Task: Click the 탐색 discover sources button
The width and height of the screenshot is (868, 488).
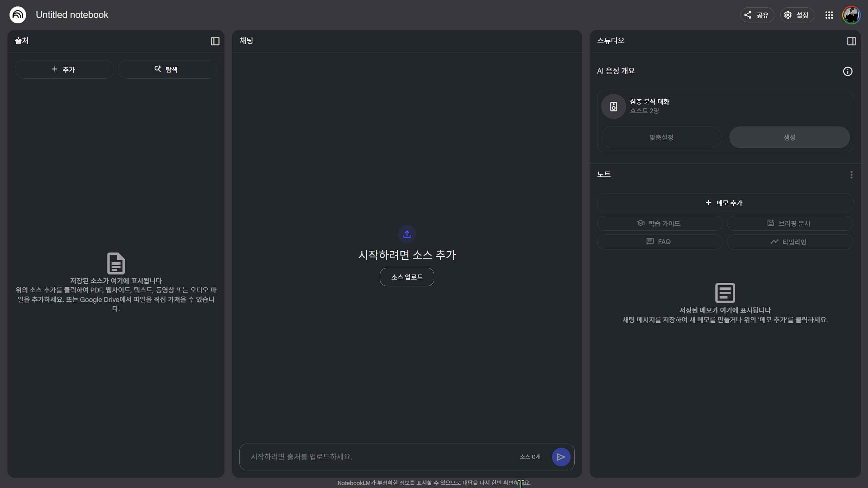Action: (x=167, y=69)
